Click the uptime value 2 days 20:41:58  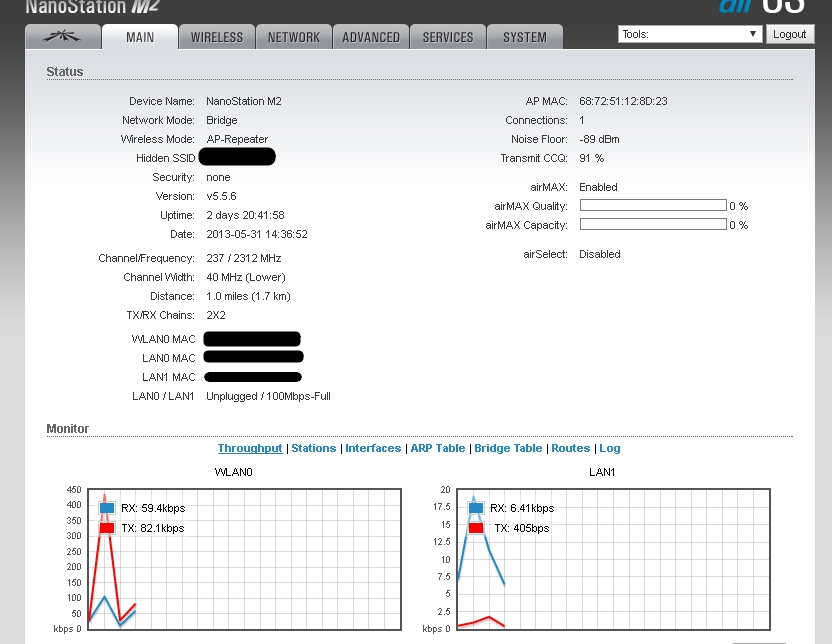click(x=245, y=215)
